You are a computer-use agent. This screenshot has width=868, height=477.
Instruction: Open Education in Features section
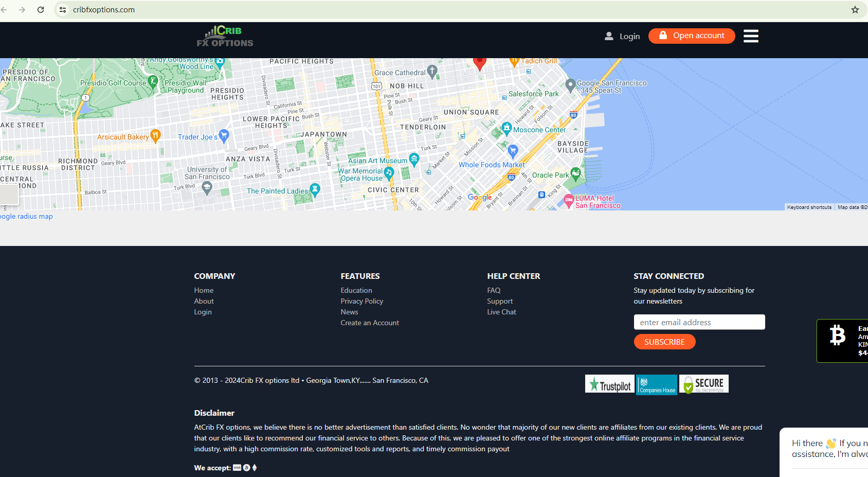coord(356,290)
